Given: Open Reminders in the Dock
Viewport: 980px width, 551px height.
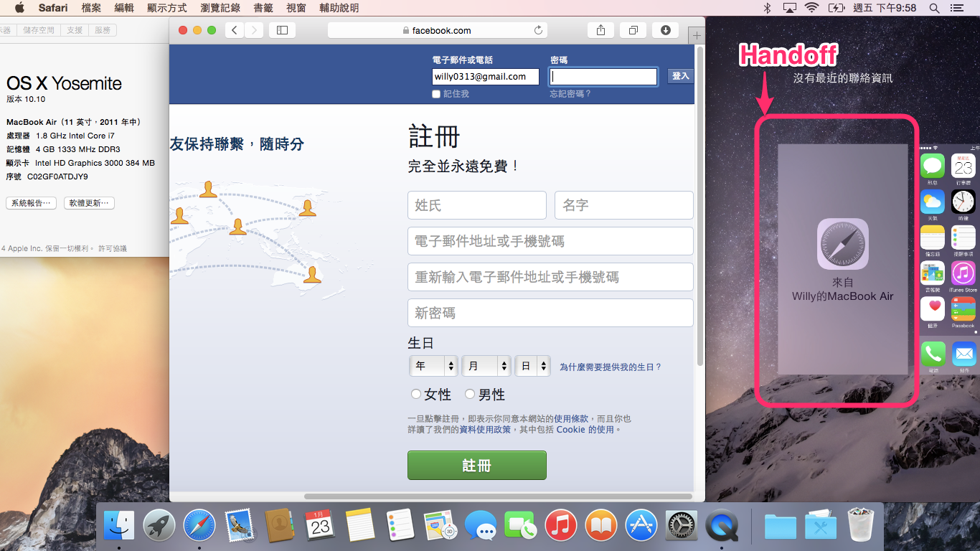Looking at the screenshot, I should (400, 525).
